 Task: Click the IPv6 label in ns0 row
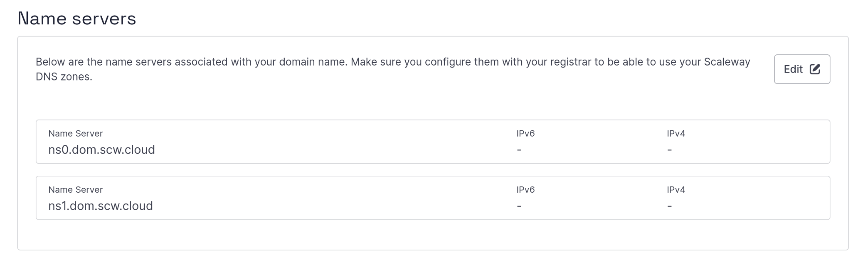525,134
